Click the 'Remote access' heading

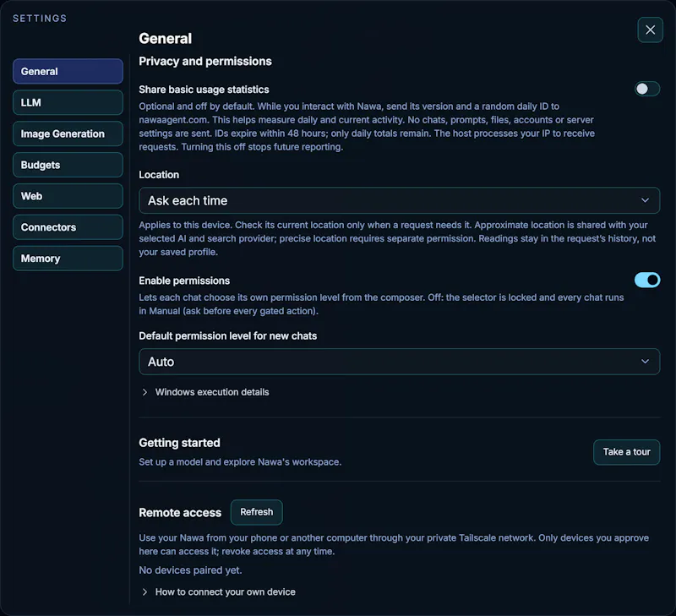180,513
